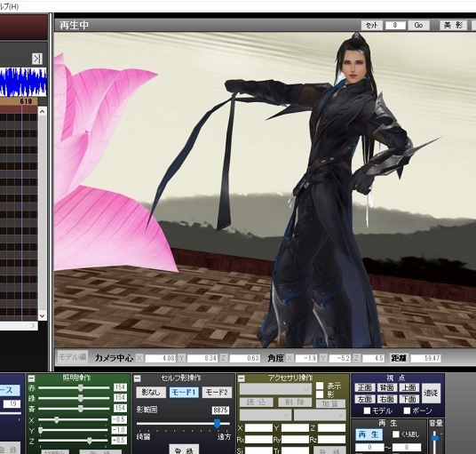This screenshot has height=454, width=476.
Task: Click the red light value field 154
Action: (120, 387)
